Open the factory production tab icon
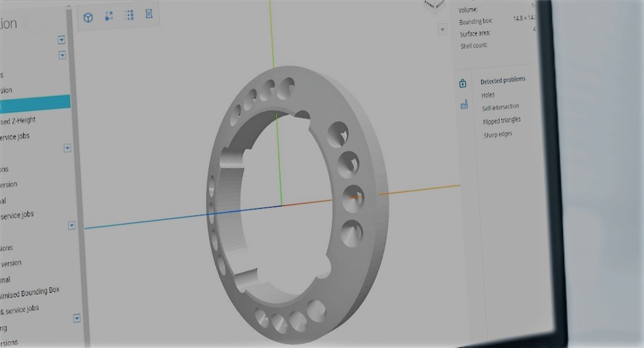 tap(464, 104)
